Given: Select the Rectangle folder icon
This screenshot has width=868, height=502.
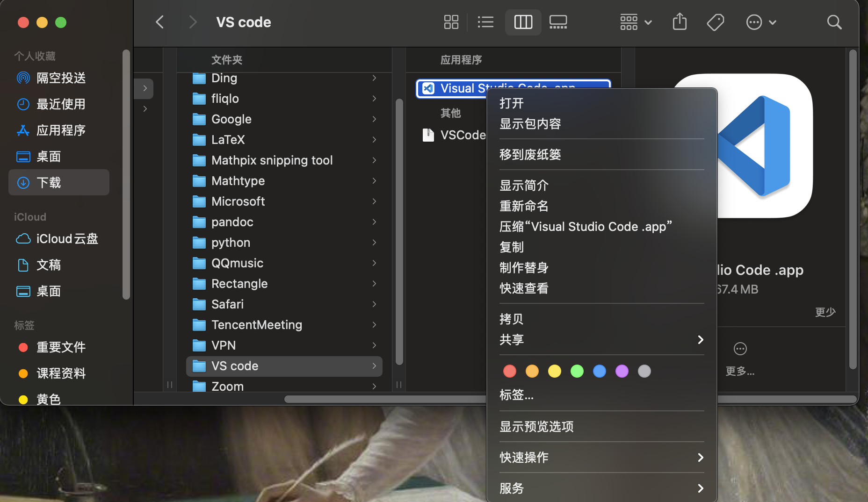Looking at the screenshot, I should click(199, 284).
